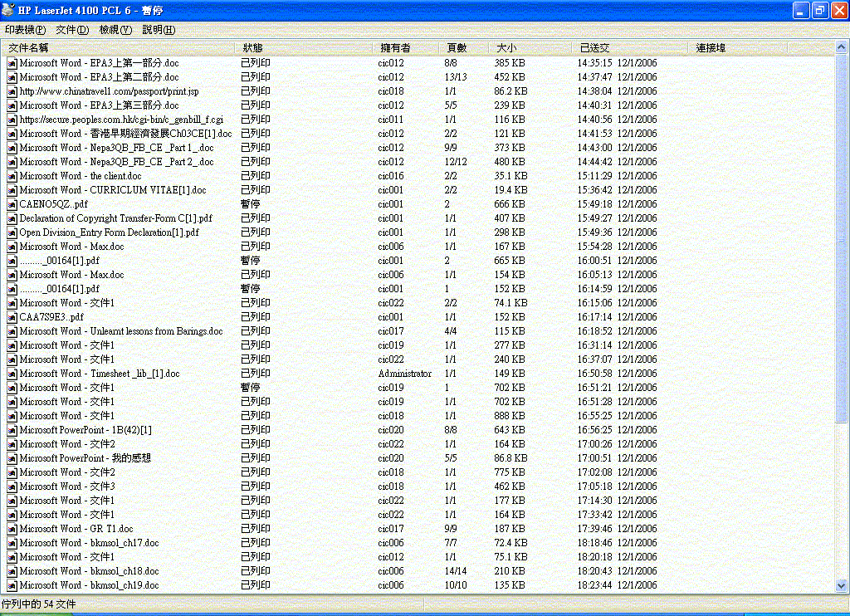Open the 印表機(P) menu
The height and width of the screenshot is (616, 850).
click(x=26, y=30)
